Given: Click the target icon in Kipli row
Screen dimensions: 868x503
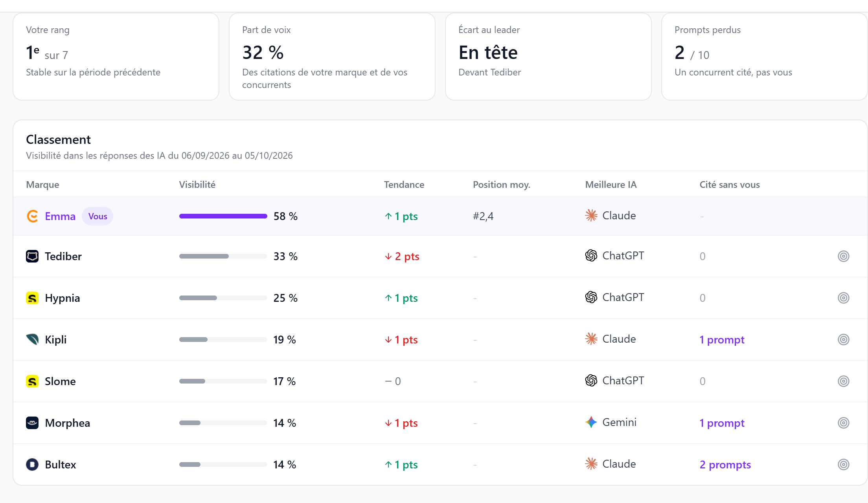Looking at the screenshot, I should tap(843, 340).
